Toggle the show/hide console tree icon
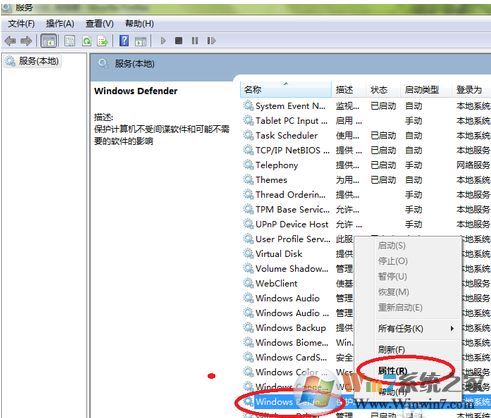Viewport: 491px width, 418px height. point(49,41)
